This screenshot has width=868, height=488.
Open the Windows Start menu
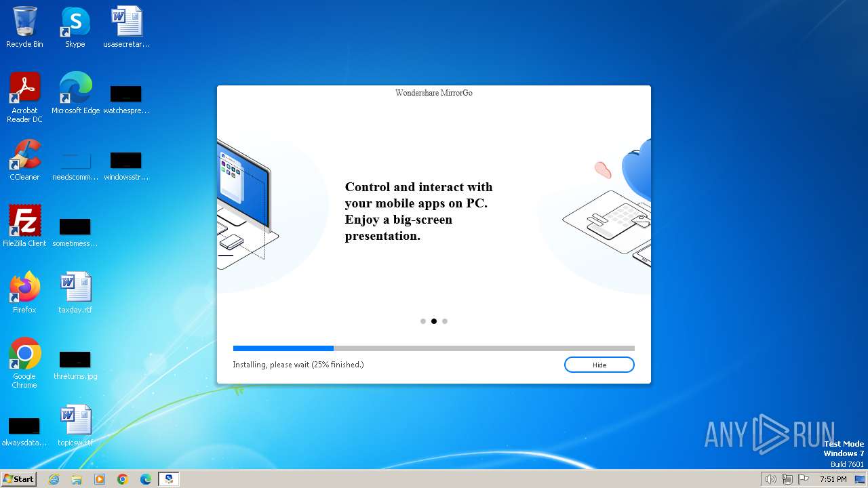pyautogui.click(x=18, y=479)
